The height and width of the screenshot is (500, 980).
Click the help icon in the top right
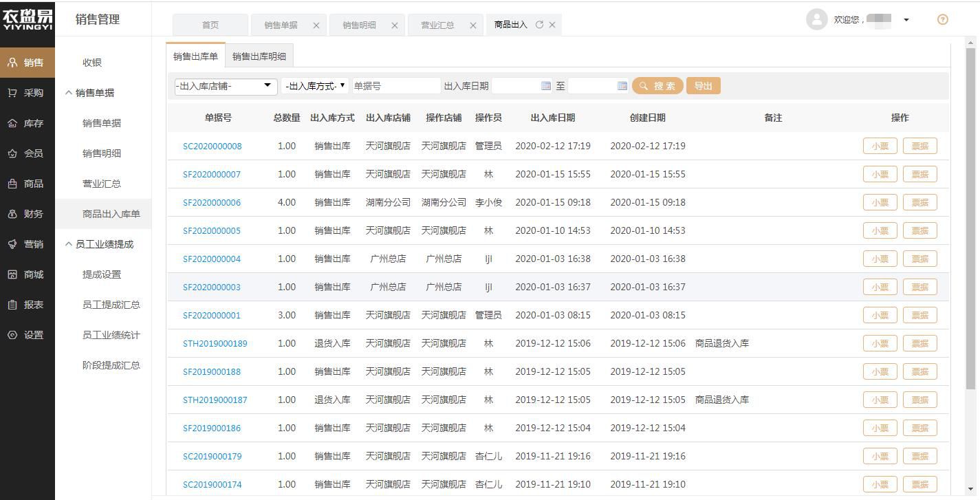pyautogui.click(x=941, y=19)
